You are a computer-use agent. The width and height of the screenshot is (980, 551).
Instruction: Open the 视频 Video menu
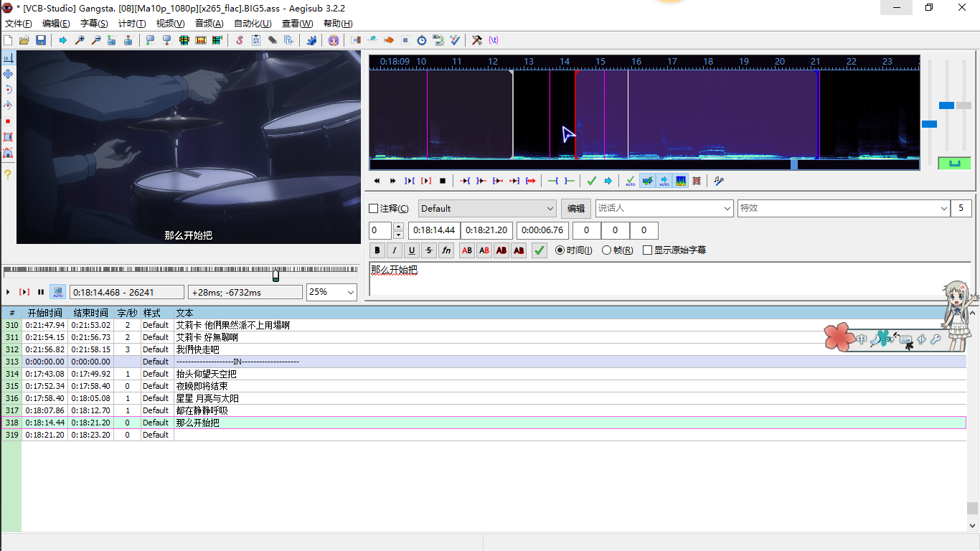tap(170, 24)
